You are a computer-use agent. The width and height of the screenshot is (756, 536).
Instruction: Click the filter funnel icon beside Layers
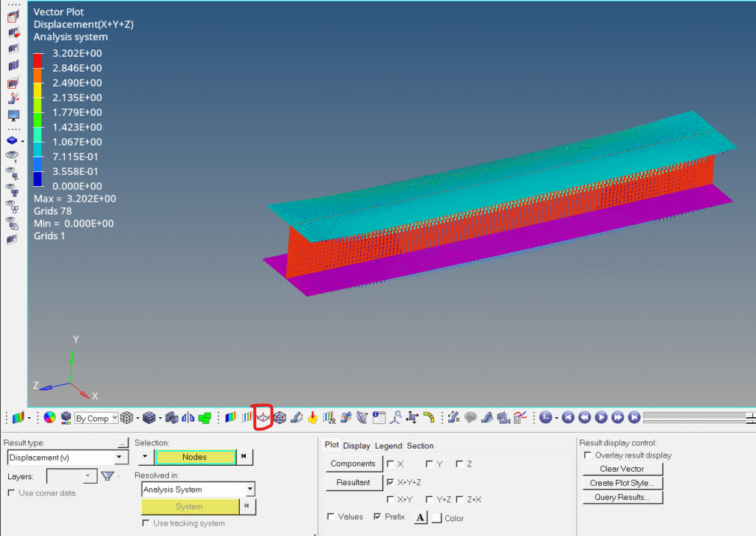108,476
